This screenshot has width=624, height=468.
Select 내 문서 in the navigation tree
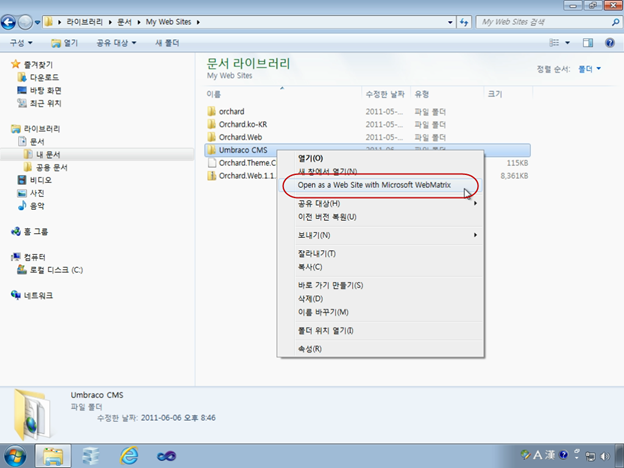pyautogui.click(x=42, y=154)
